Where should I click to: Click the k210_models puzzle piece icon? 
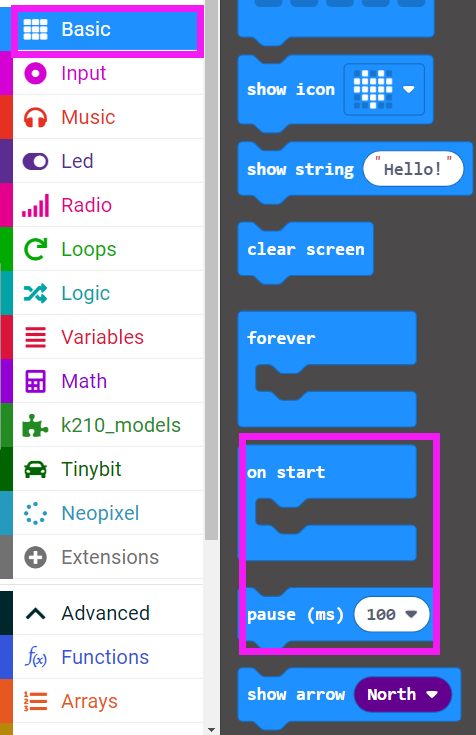click(35, 426)
